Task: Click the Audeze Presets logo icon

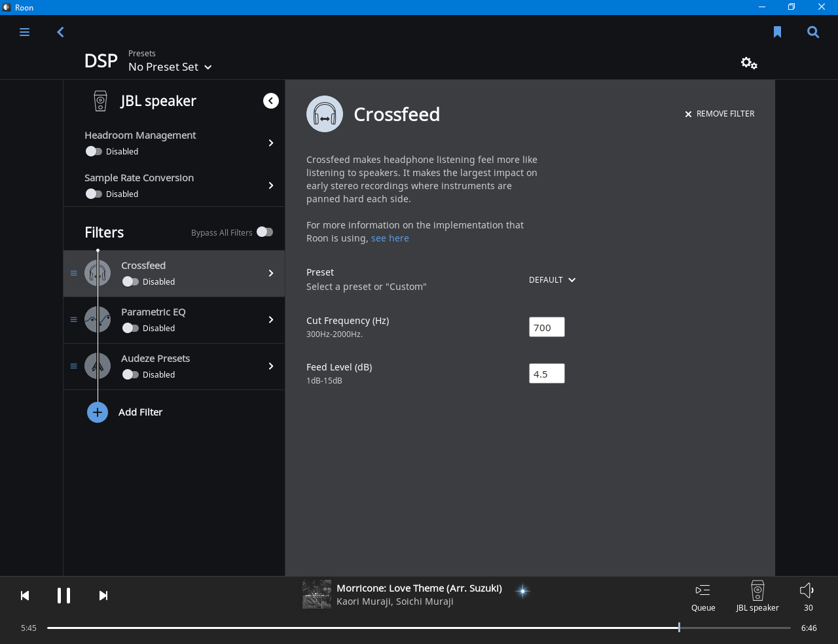Action: click(x=98, y=367)
